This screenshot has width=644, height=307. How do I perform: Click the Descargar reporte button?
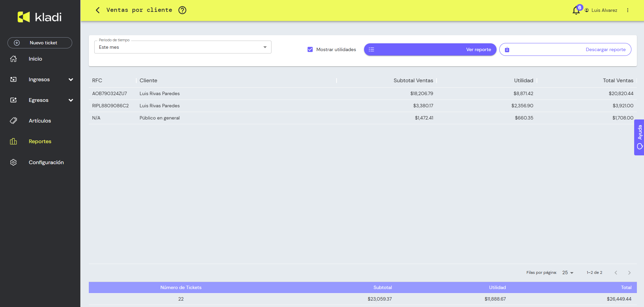pos(565,49)
